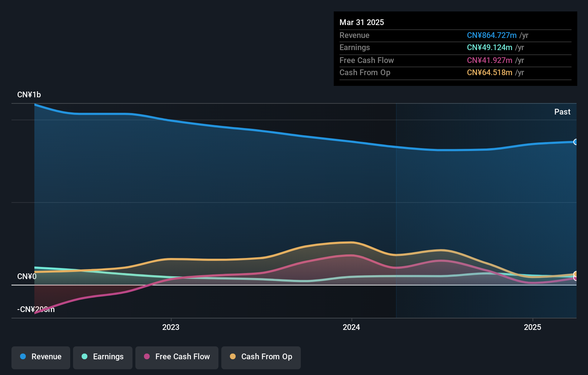Toggle the Cash From Op legend button

[261, 357]
